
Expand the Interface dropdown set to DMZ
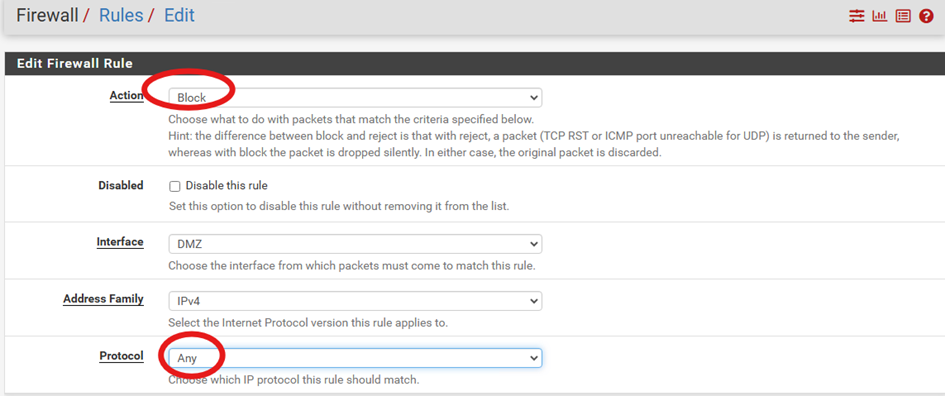click(x=355, y=244)
